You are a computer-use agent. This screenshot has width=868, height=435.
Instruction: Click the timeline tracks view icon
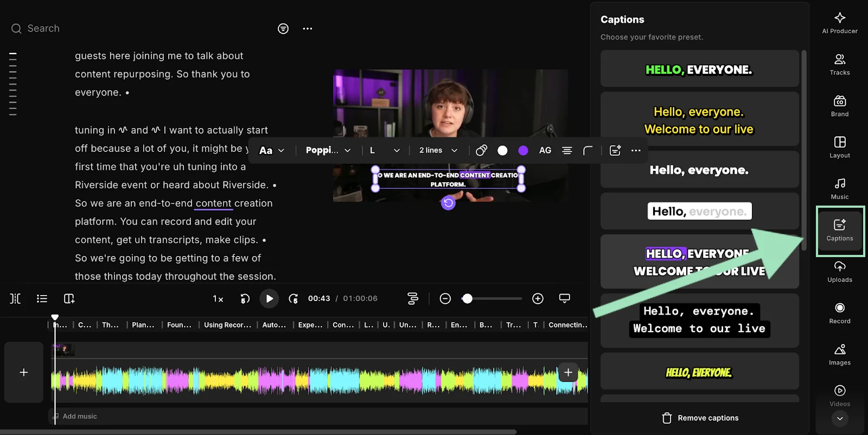[413, 298]
